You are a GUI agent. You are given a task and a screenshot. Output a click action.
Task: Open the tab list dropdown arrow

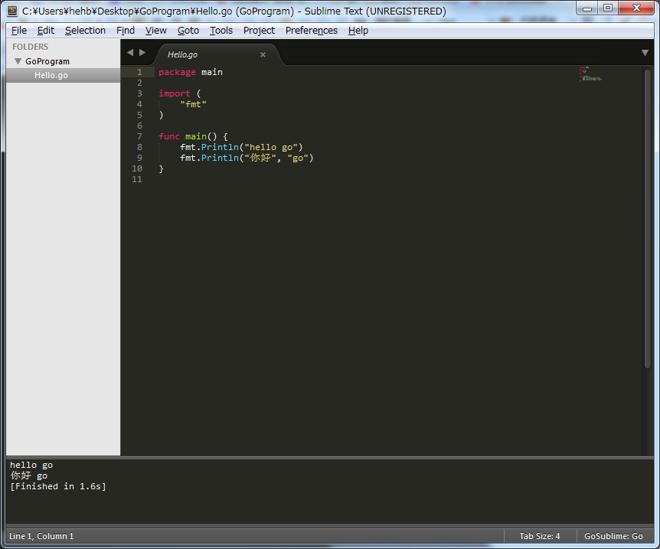click(x=645, y=53)
